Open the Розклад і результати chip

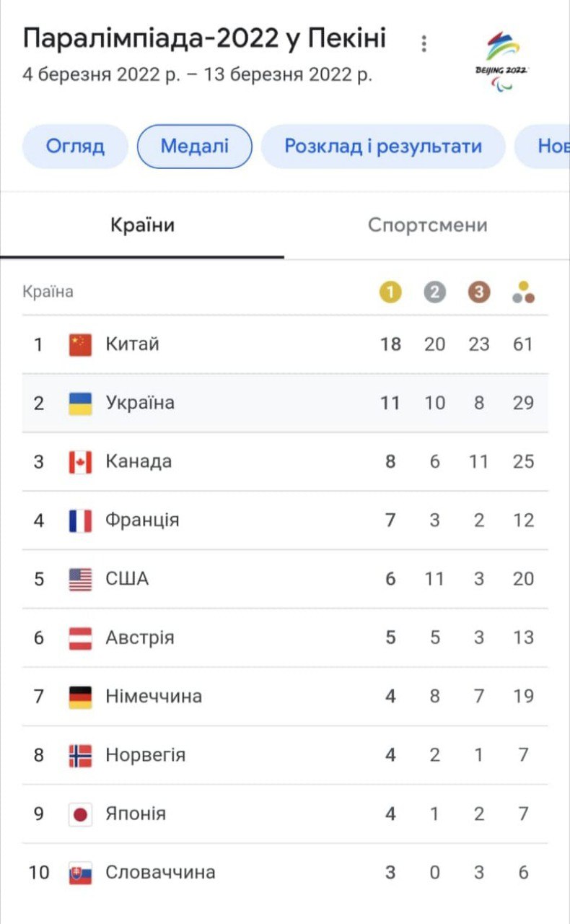coord(382,147)
